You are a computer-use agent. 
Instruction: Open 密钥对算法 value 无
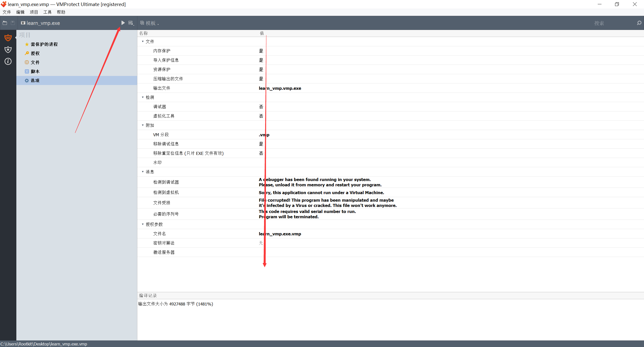coord(261,243)
